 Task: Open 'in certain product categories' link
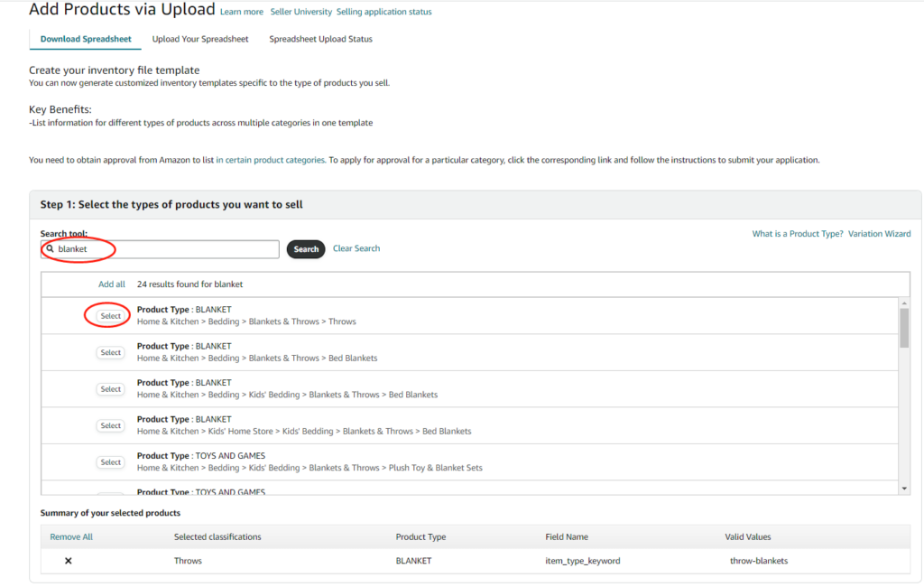(x=271, y=160)
